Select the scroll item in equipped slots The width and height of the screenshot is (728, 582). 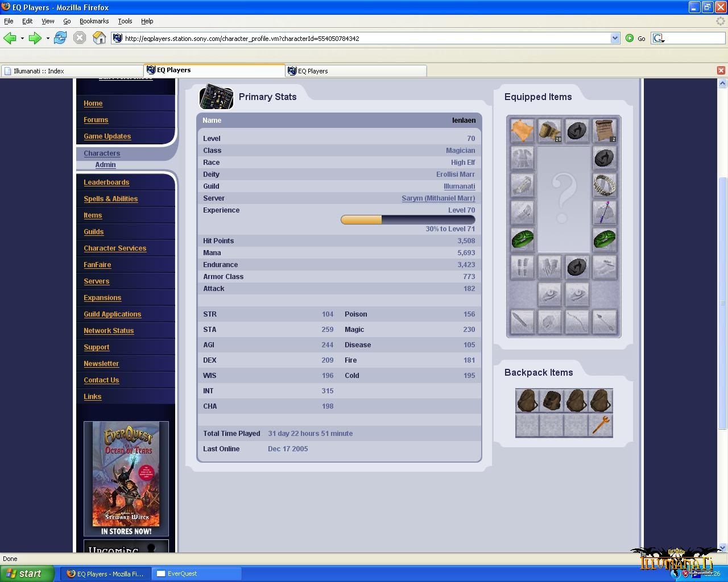(604, 130)
